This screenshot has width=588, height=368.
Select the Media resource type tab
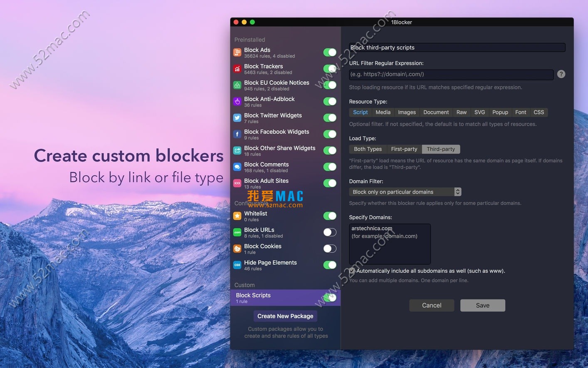[x=383, y=112]
